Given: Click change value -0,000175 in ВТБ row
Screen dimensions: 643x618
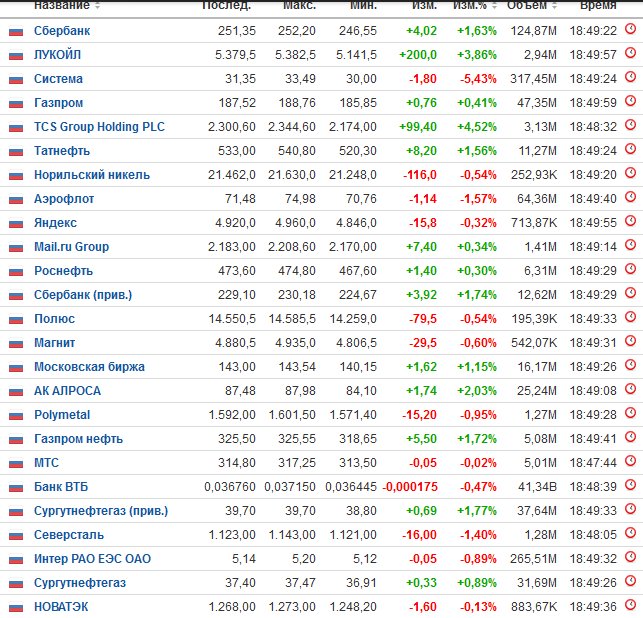Looking at the screenshot, I should [x=410, y=486].
